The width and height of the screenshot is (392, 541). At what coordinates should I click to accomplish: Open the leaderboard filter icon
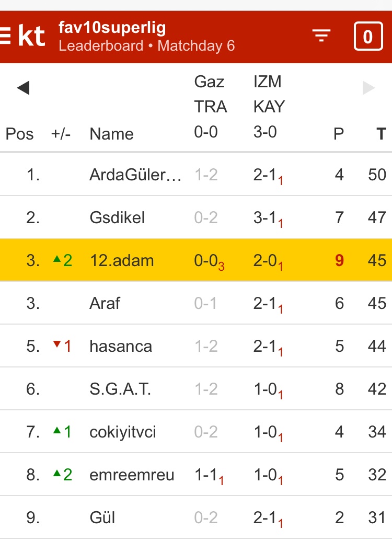[321, 36]
